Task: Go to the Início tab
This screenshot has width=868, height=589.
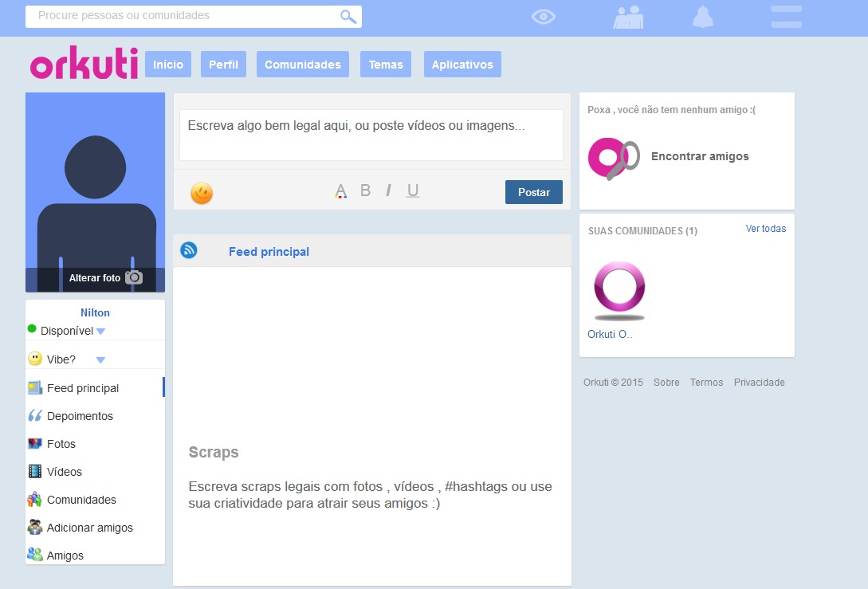Action: pyautogui.click(x=168, y=65)
